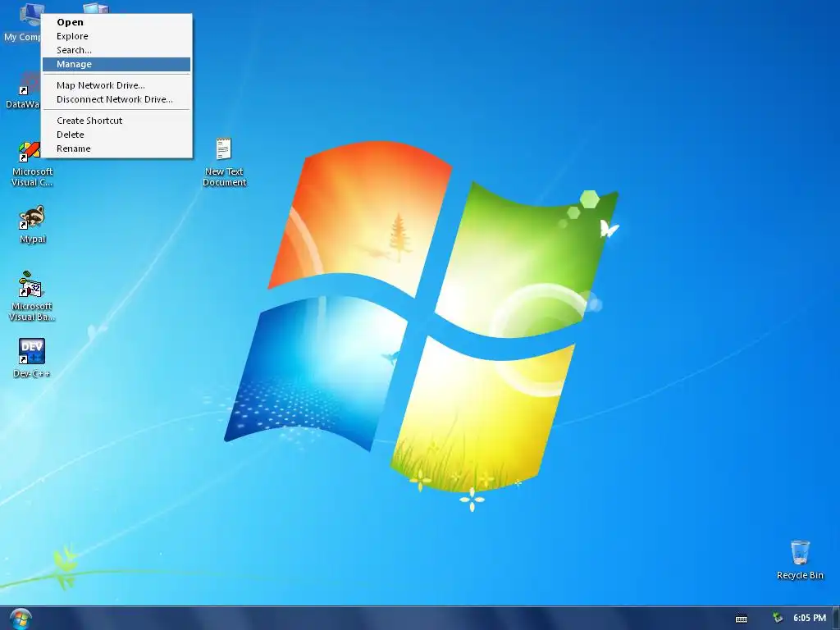Choose Map Network Drive...
840x630 pixels.
[116, 85]
